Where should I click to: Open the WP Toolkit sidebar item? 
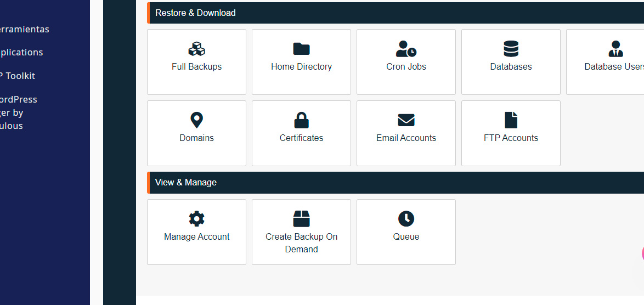18,76
